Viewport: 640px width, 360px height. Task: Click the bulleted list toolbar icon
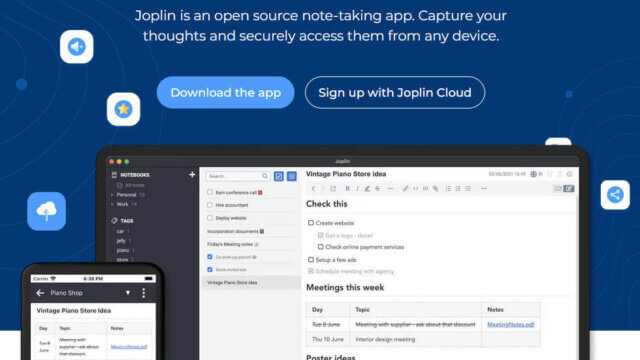[x=448, y=189]
